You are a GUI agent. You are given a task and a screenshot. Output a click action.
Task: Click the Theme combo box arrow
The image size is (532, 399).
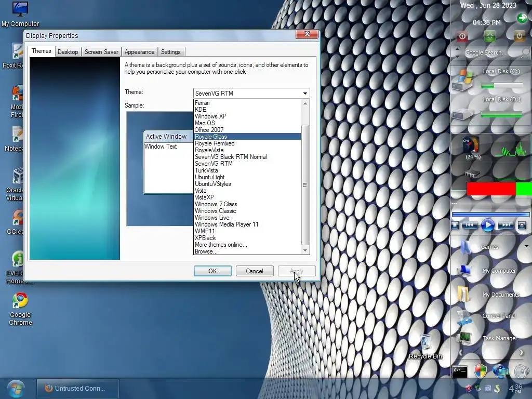[x=305, y=94]
